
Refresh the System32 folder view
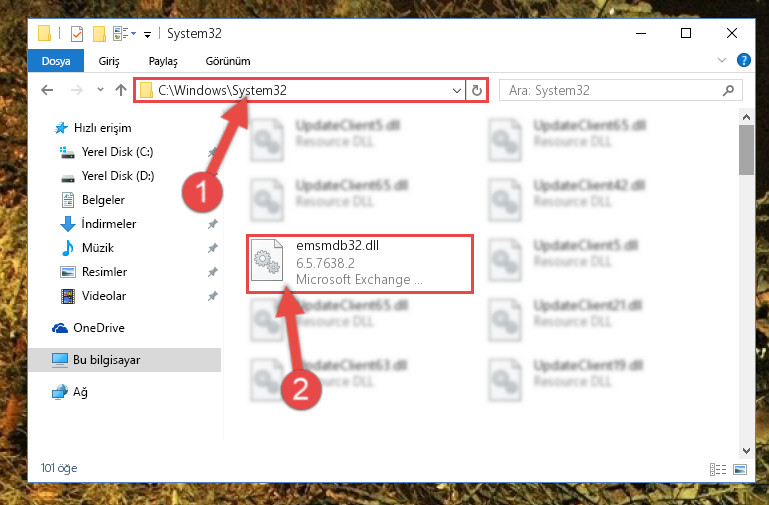click(x=477, y=91)
